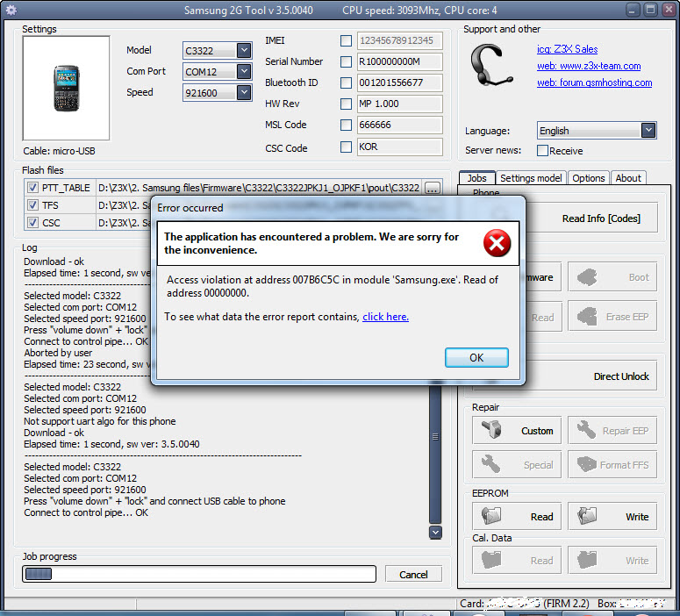The width and height of the screenshot is (680, 616).
Task: Click the PTT_TABLE file path field
Action: 259,188
